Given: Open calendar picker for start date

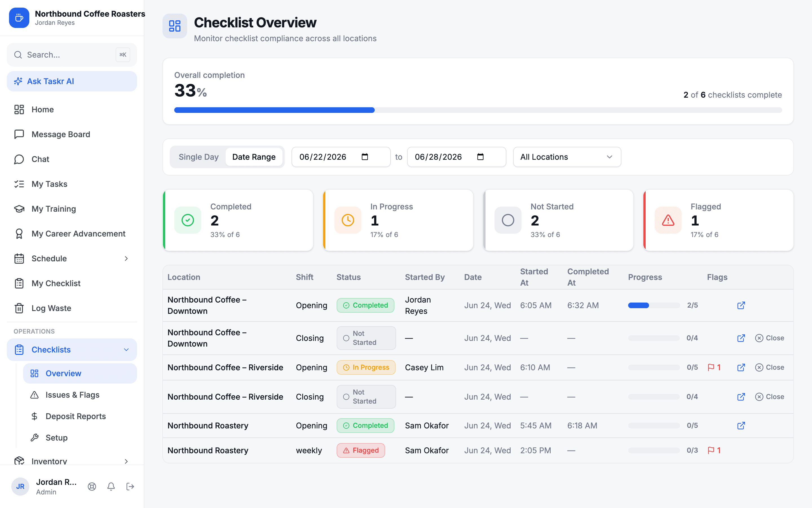Looking at the screenshot, I should 365,157.
